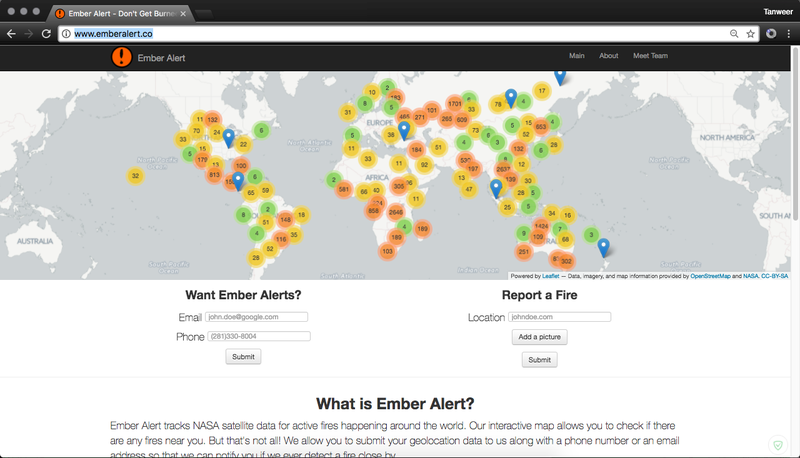The width and height of the screenshot is (800, 458).
Task: Click the blue map pin near New Zealand
Action: click(x=603, y=247)
